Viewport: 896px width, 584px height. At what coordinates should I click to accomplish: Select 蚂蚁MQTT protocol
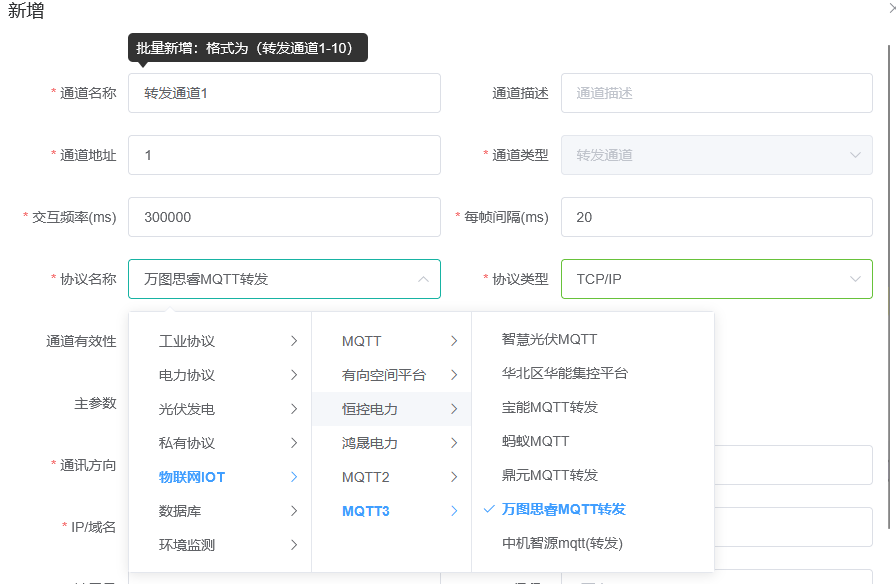[535, 441]
